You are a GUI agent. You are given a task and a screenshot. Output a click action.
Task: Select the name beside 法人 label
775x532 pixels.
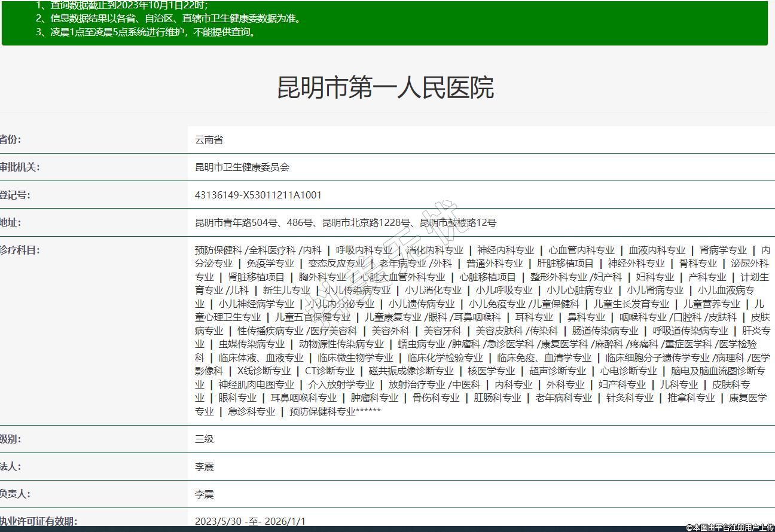pyautogui.click(x=204, y=466)
